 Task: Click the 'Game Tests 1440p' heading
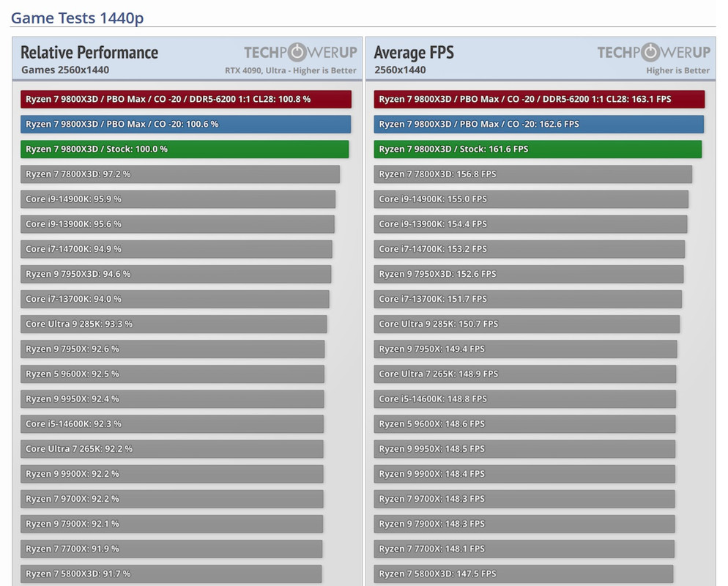pos(77,18)
